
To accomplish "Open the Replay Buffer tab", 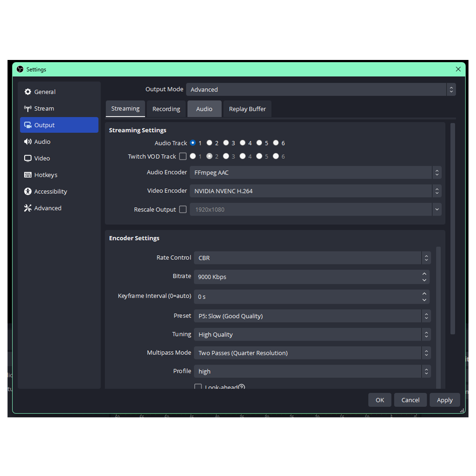I will pos(247,109).
